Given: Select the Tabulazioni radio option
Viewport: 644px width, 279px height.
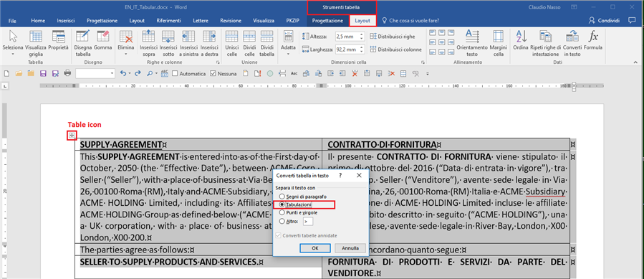Looking at the screenshot, I should (x=282, y=204).
